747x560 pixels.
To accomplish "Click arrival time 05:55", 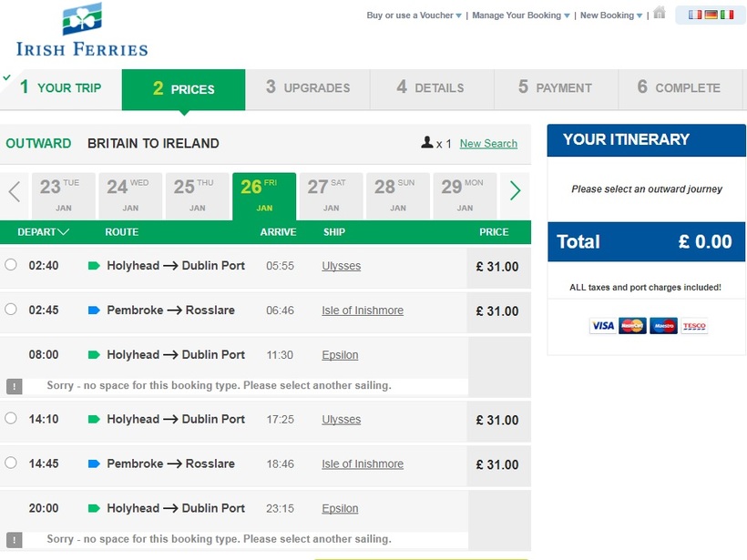I will point(281,266).
